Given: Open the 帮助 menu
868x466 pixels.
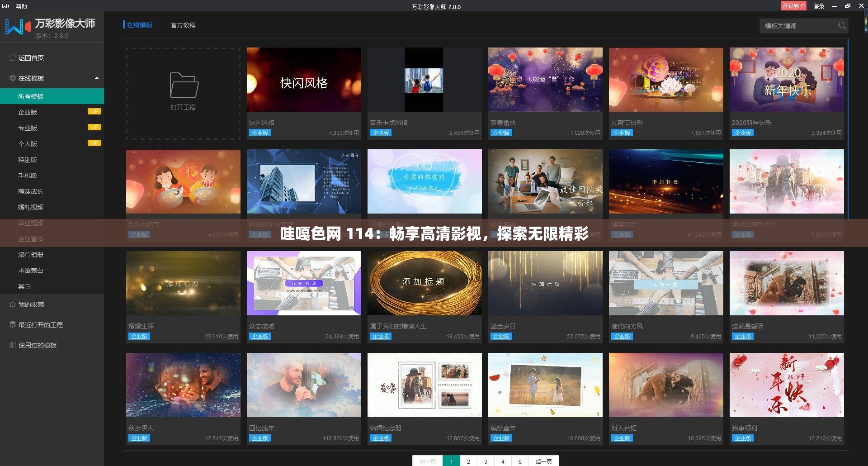Looking at the screenshot, I should click(21, 6).
